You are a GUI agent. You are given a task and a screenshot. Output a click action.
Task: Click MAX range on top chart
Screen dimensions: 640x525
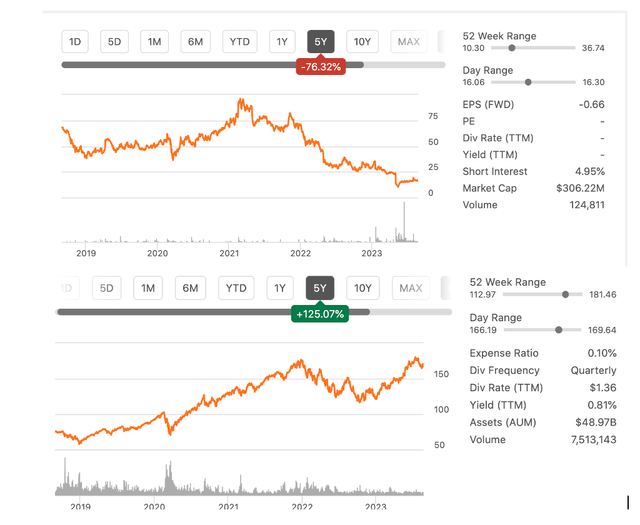[x=408, y=41]
